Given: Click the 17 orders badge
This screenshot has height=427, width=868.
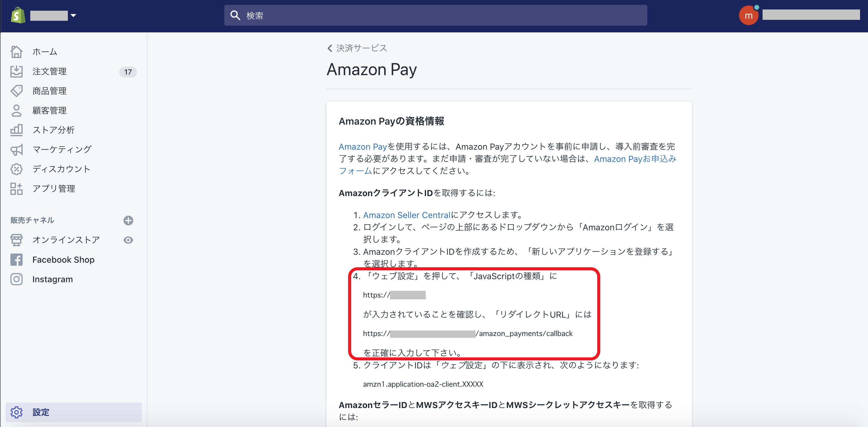Looking at the screenshot, I should point(128,72).
